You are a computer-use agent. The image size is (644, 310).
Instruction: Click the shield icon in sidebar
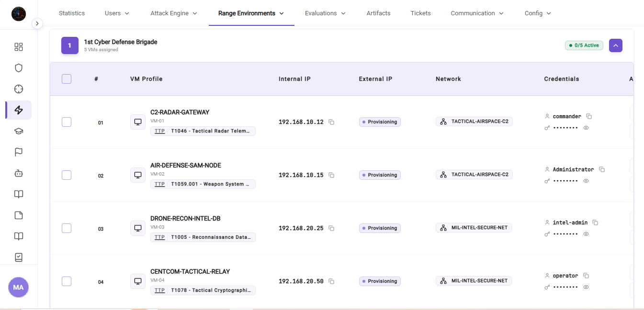(19, 68)
